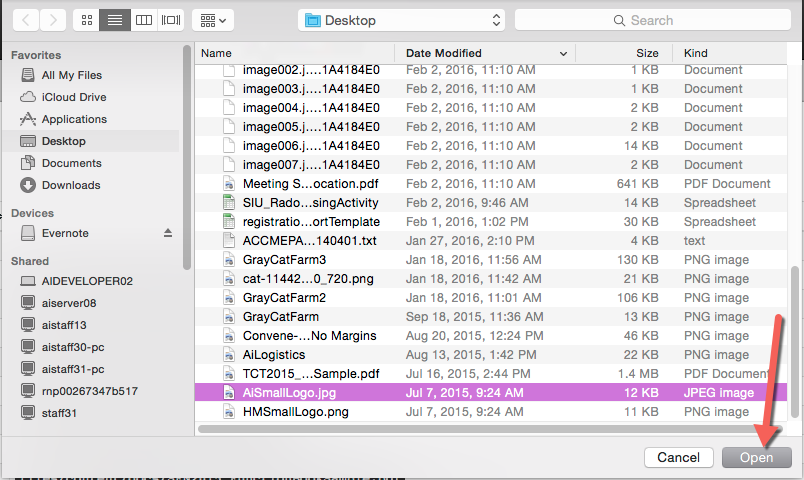This screenshot has height=480, width=804.
Task: Open the item arrangement dropdown
Action: (212, 20)
